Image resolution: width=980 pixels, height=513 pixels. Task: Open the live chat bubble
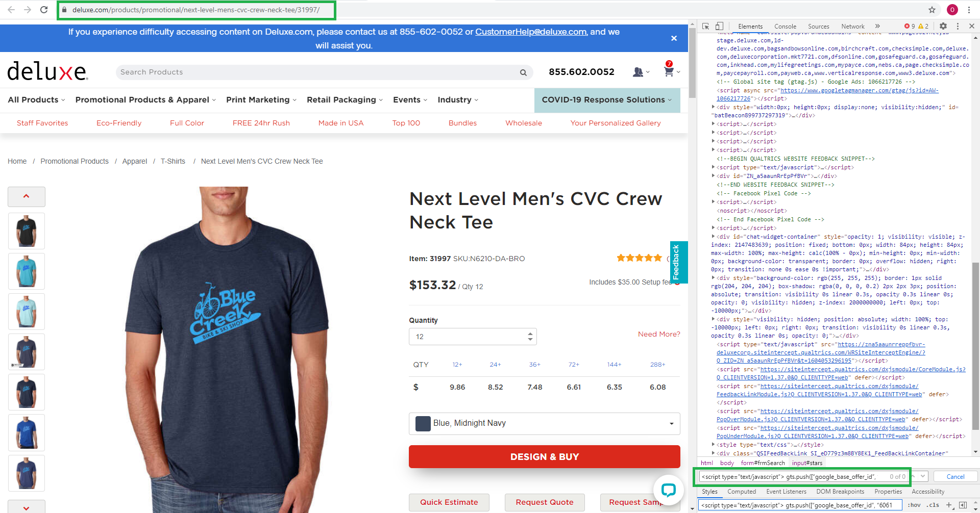pyautogui.click(x=668, y=490)
